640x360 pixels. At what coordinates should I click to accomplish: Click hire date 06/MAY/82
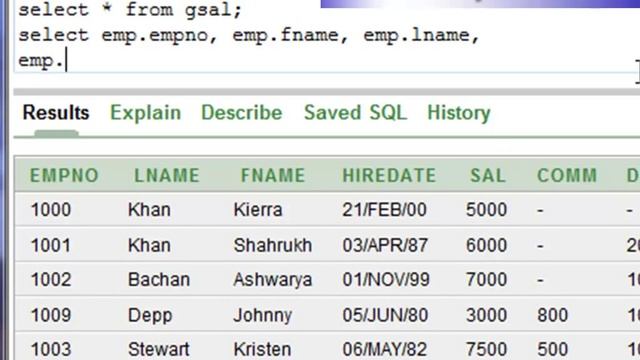click(385, 350)
